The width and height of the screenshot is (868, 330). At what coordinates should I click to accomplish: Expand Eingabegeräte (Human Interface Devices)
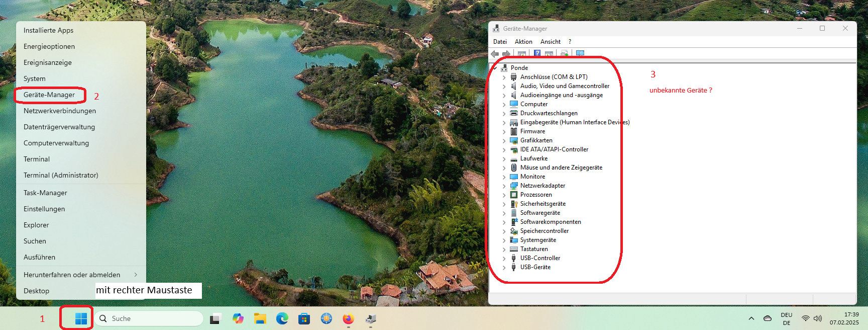504,122
